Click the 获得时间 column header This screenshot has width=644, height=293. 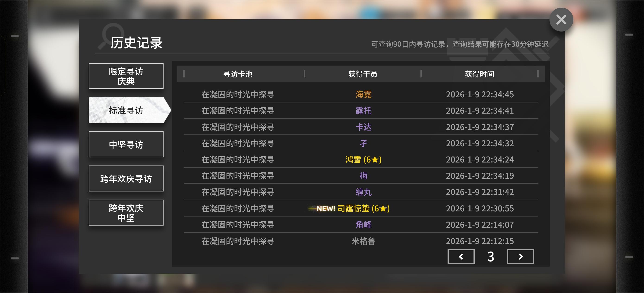480,74
